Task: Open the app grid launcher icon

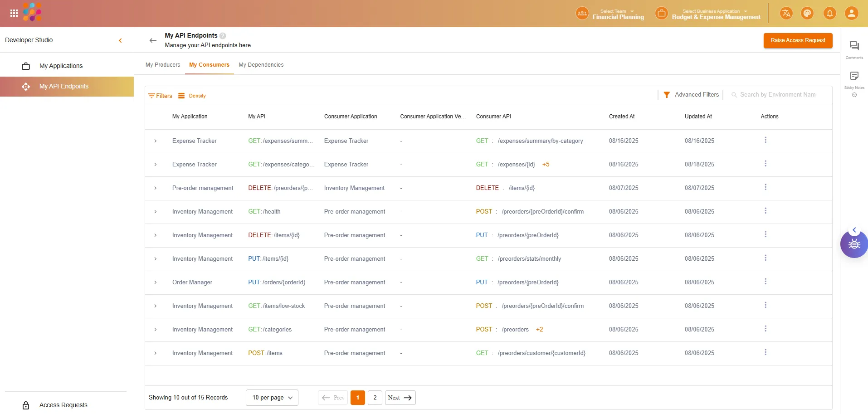Action: [x=14, y=13]
